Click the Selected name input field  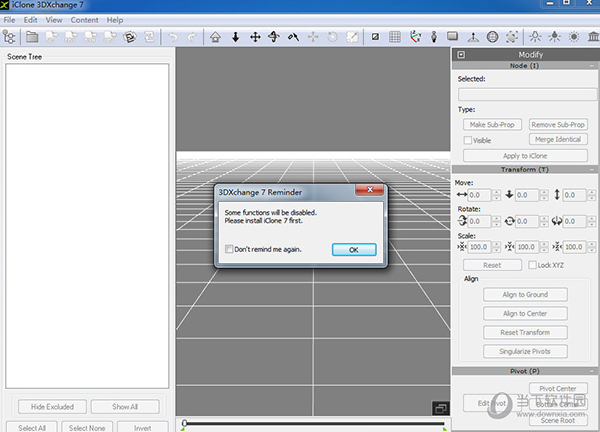527,94
